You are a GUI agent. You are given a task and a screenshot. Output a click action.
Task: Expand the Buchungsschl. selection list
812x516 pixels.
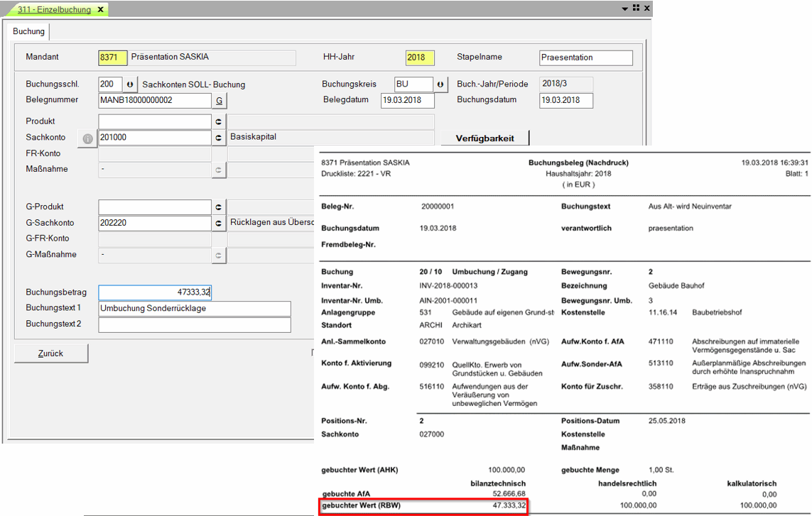click(130, 84)
